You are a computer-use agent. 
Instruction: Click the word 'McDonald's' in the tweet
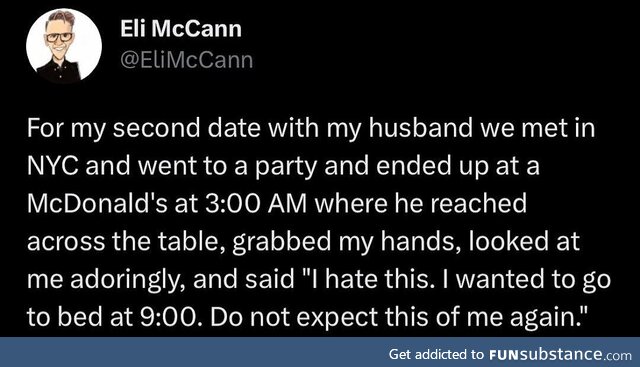(x=97, y=203)
